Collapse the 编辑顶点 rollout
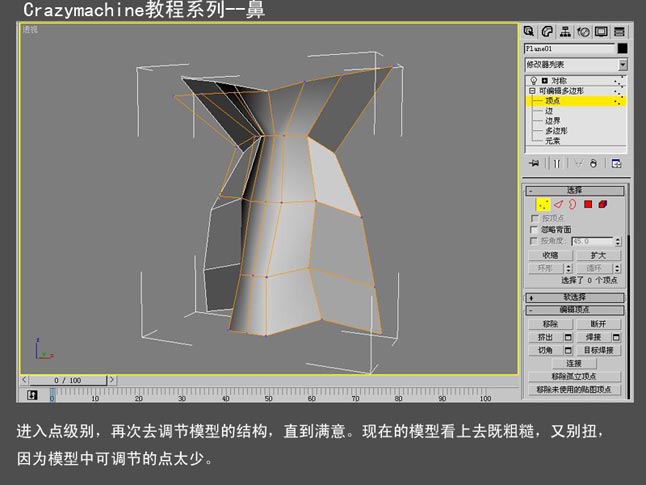Screen dimensions: 646x485 tap(575, 310)
